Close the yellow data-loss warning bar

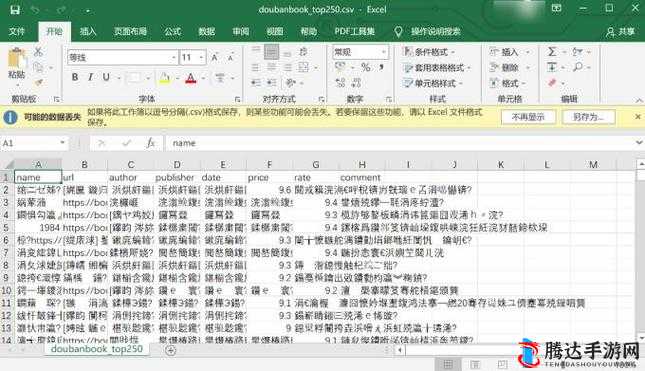coord(637,117)
